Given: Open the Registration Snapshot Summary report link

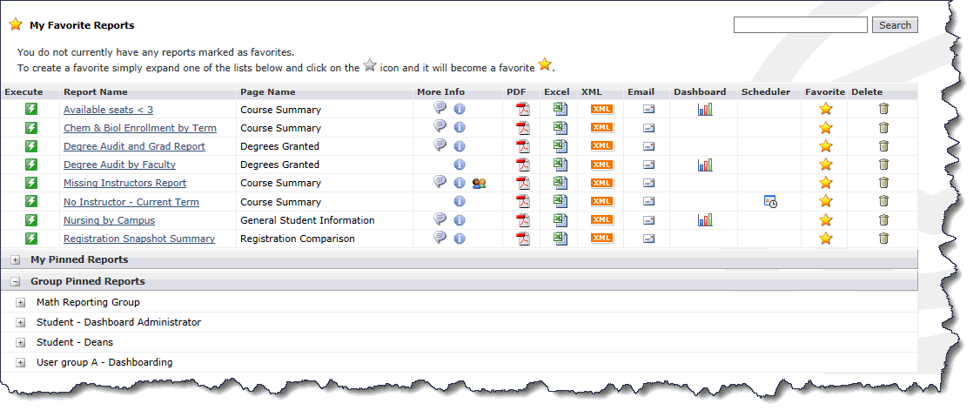Looking at the screenshot, I should 139,239.
